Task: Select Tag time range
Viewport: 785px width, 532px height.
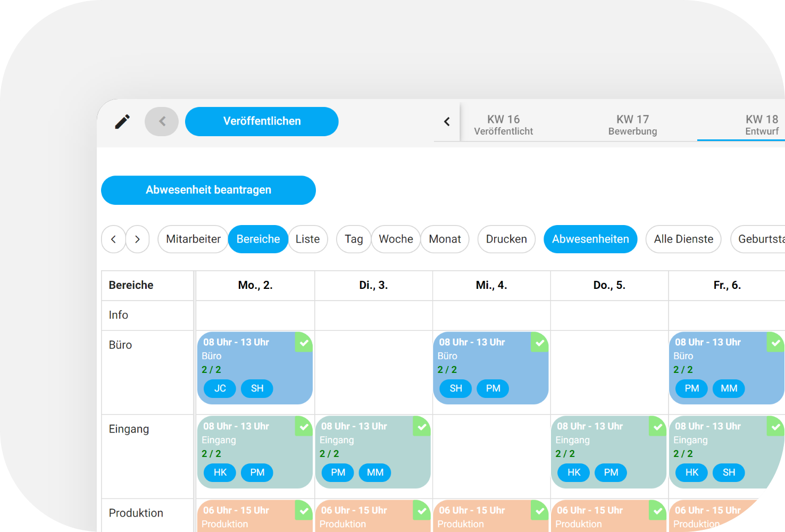Action: click(x=354, y=239)
